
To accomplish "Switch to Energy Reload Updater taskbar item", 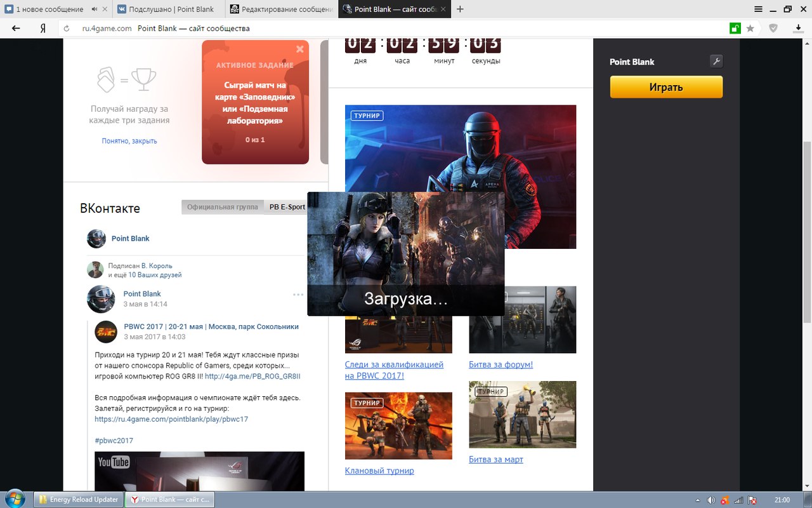I will (x=79, y=500).
